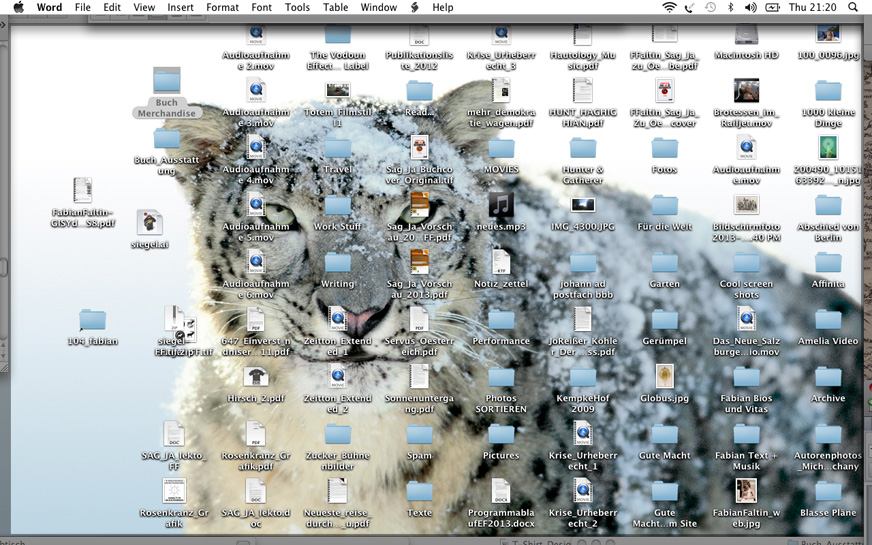Select the Globus.jpg image thumbnail

point(665,376)
